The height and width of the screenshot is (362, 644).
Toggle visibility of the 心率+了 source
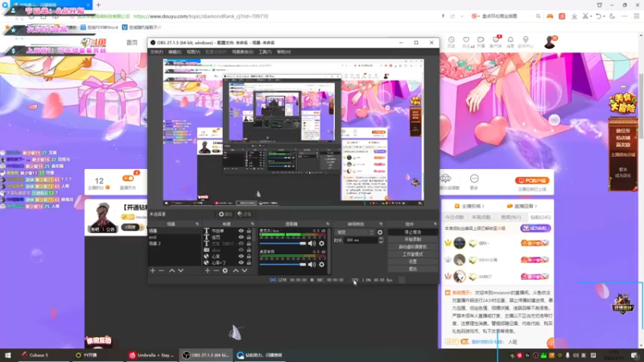click(x=241, y=262)
